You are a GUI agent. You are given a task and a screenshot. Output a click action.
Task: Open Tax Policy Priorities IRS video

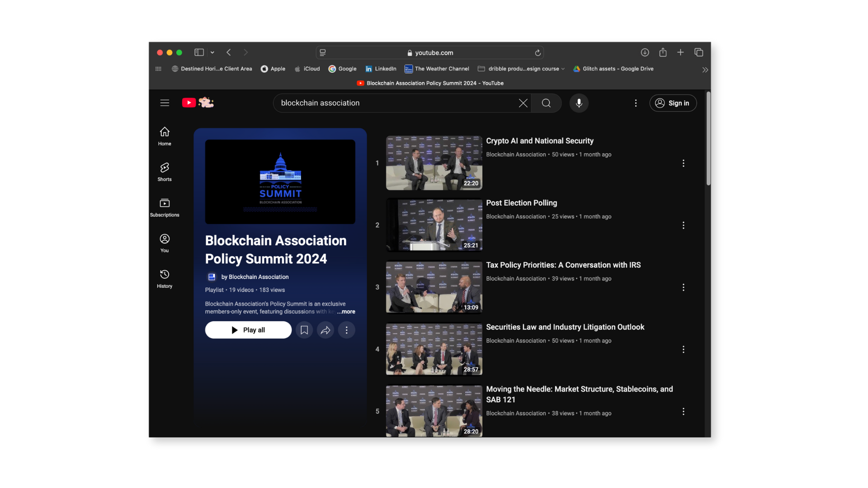click(x=563, y=265)
